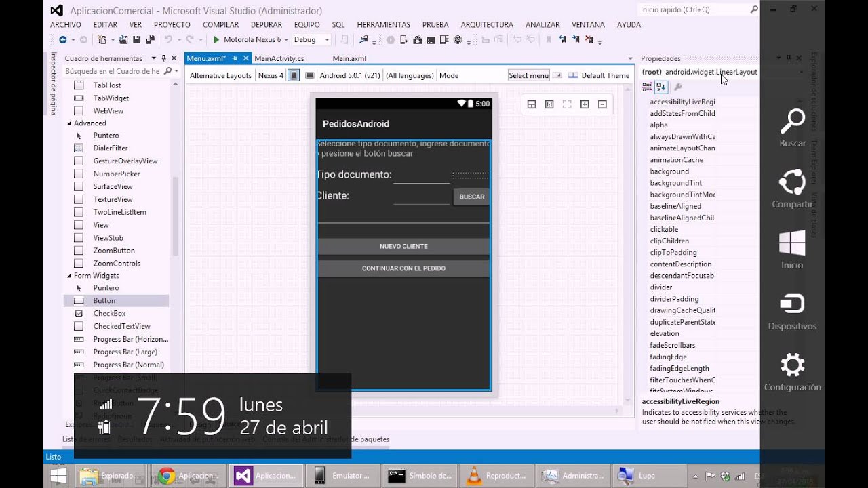The width and height of the screenshot is (868, 488).
Task: Click CONTINUAR CON EL PEDIDO button
Action: pyautogui.click(x=403, y=268)
